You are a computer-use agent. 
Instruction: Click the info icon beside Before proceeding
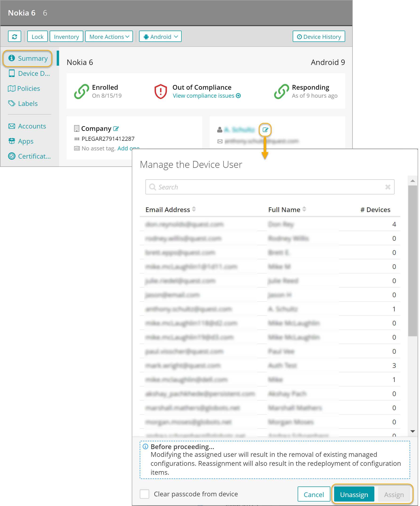coord(145,446)
